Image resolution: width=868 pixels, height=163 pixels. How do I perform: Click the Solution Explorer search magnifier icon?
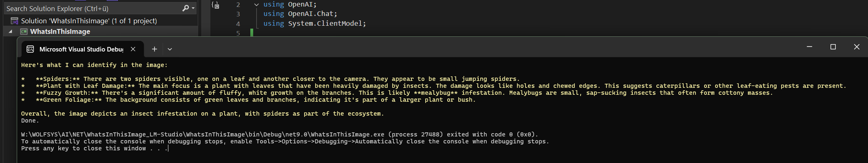tap(186, 8)
